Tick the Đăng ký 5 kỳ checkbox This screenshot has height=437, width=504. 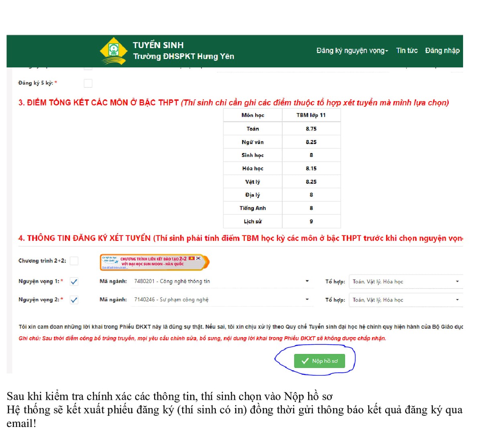(x=88, y=83)
